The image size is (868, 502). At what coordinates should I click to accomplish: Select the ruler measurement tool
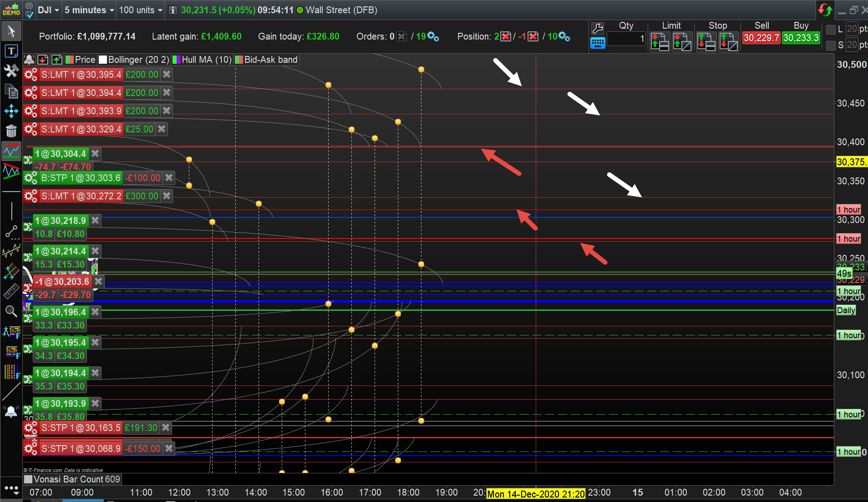(11, 291)
